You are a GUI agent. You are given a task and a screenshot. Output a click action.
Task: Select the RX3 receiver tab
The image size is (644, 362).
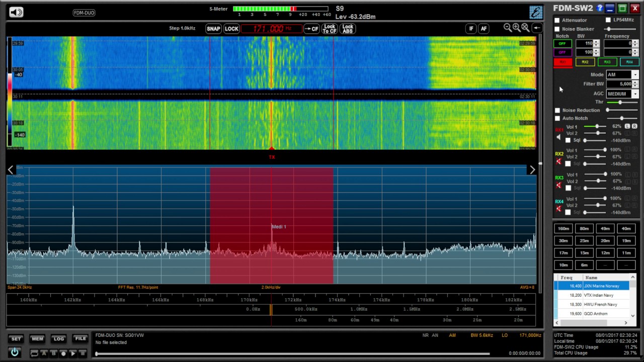tap(607, 62)
